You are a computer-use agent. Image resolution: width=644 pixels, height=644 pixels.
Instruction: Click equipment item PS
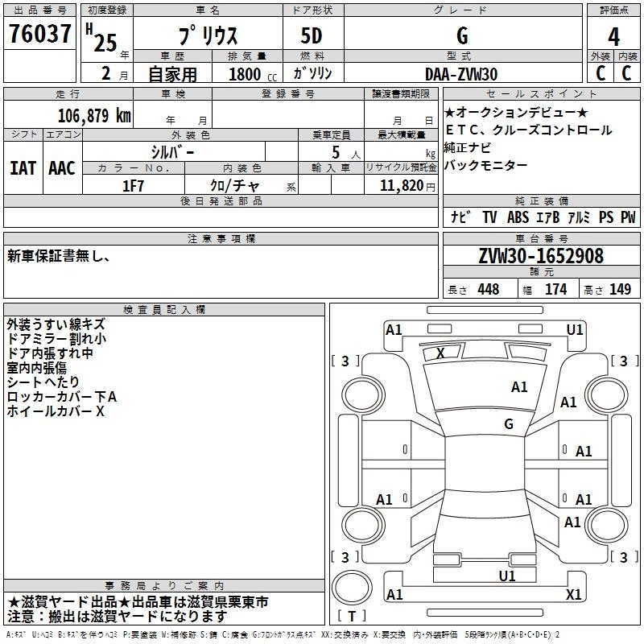click(606, 217)
